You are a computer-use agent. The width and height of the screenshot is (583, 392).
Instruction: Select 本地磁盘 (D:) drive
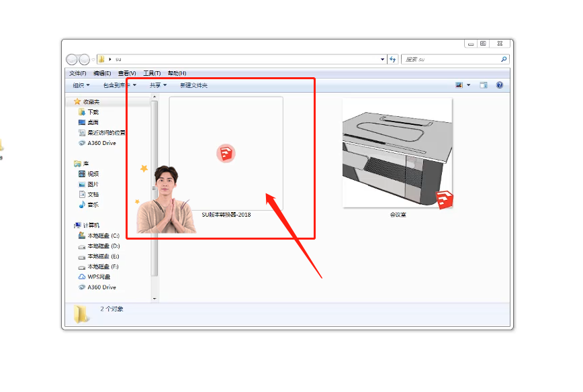click(x=103, y=246)
